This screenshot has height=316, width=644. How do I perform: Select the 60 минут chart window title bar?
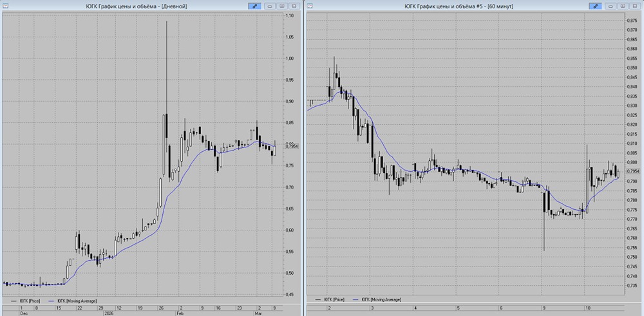click(x=475, y=6)
